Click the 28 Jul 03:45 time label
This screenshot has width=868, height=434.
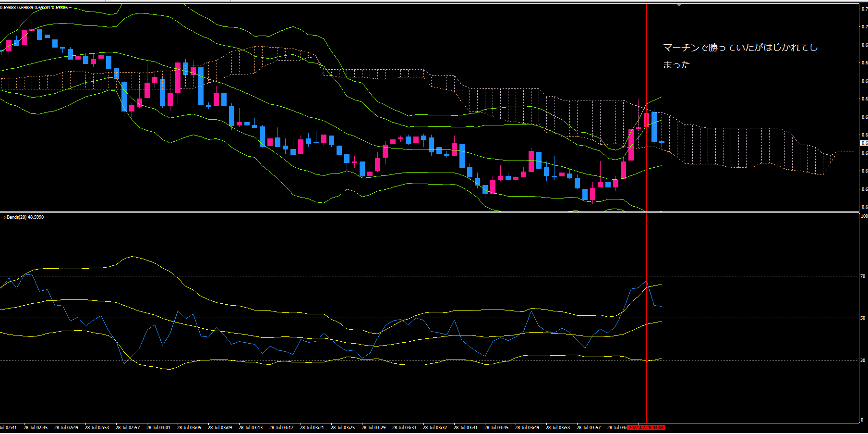[496, 427]
